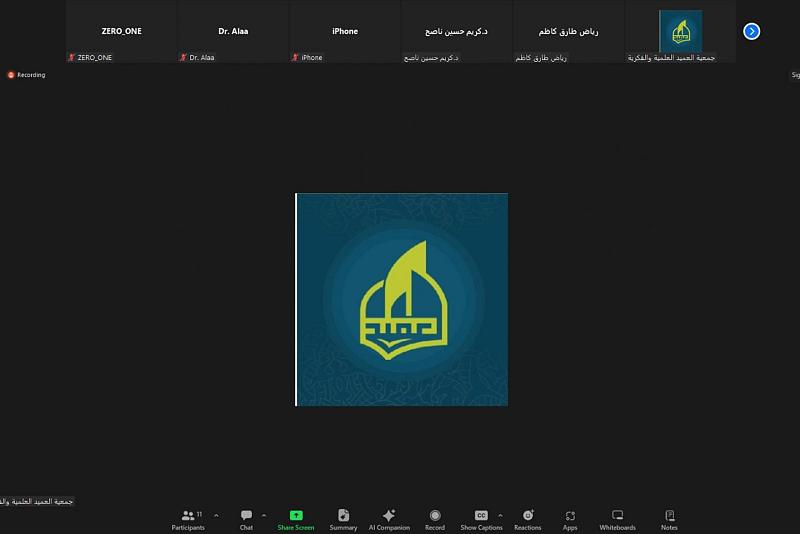The image size is (800, 534).
Task: Open the Chat panel
Action: click(246, 520)
